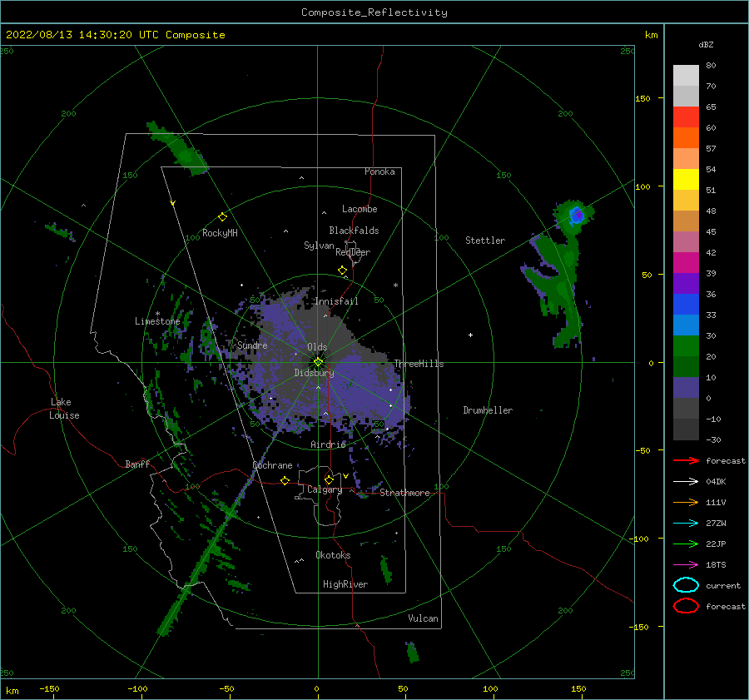Click the Composite_Reflectivity title text
The image size is (749, 700).
point(374,12)
